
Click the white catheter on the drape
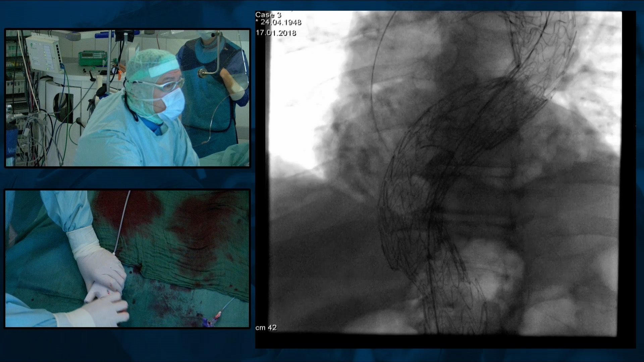pyautogui.click(x=122, y=221)
